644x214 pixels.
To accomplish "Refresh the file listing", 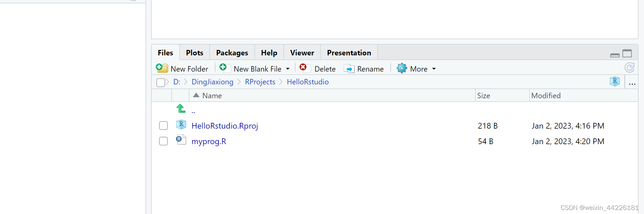I will 629,68.
